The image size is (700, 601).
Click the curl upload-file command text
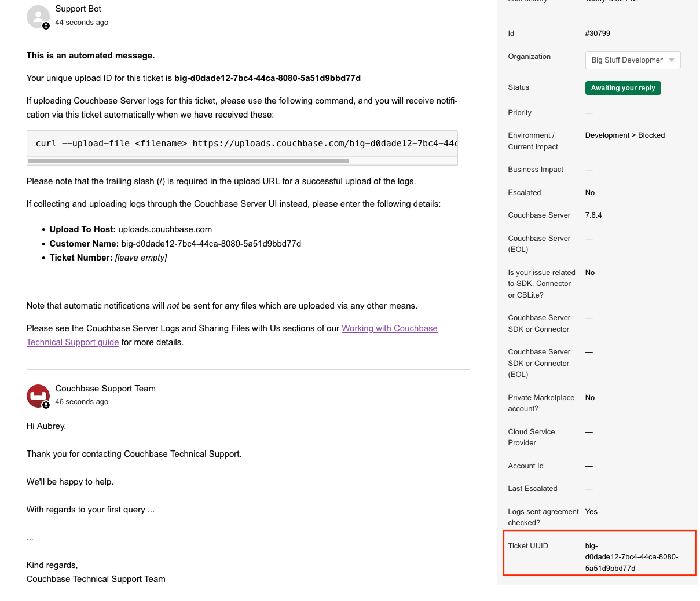point(247,144)
